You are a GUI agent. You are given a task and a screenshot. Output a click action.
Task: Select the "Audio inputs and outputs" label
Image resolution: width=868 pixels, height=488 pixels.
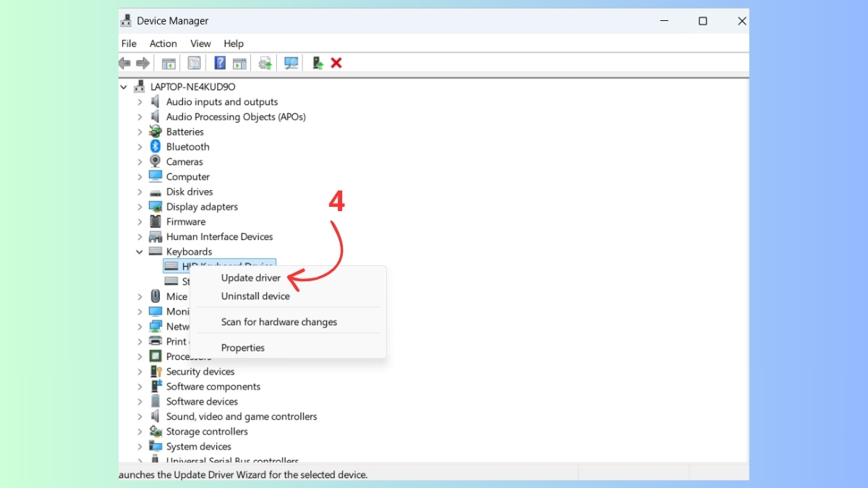click(222, 102)
